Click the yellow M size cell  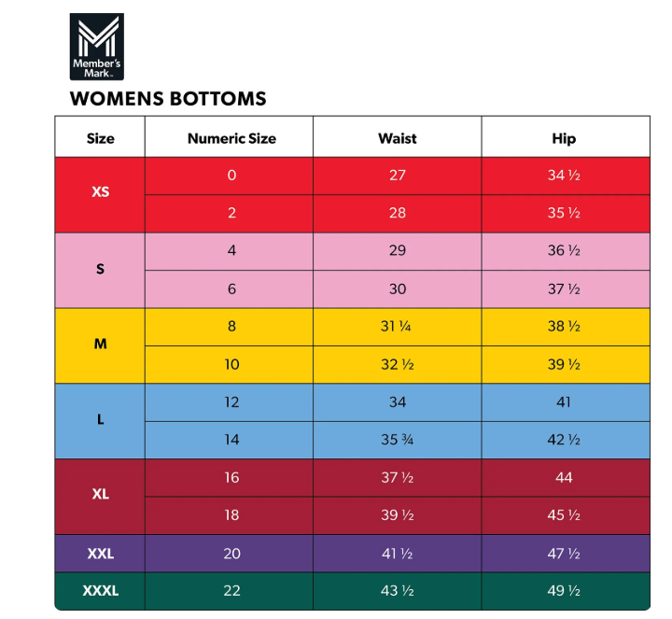(100, 344)
